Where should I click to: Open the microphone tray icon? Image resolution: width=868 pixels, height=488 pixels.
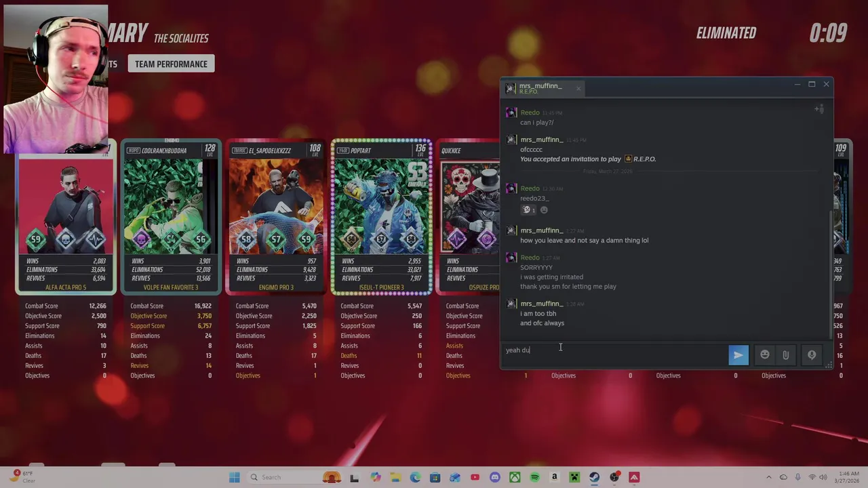797,478
